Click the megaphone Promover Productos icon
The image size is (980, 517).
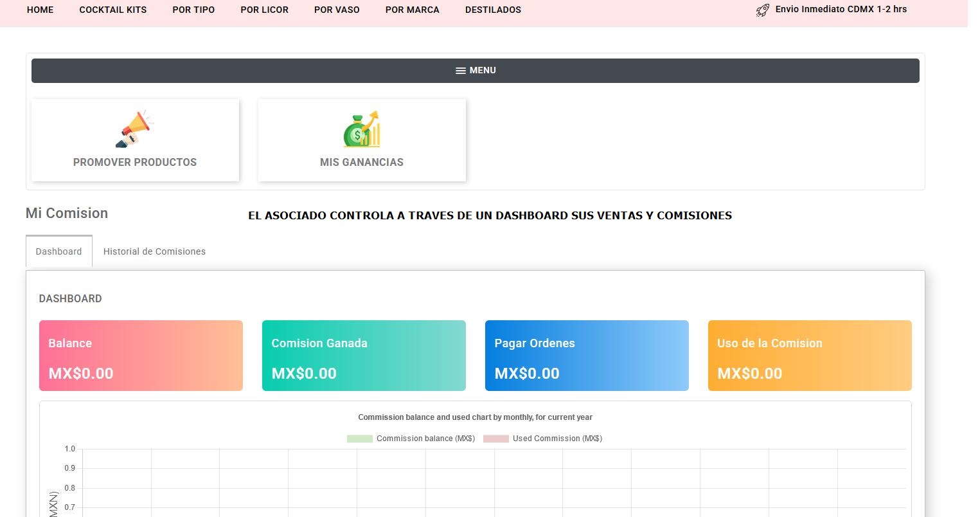[134, 128]
